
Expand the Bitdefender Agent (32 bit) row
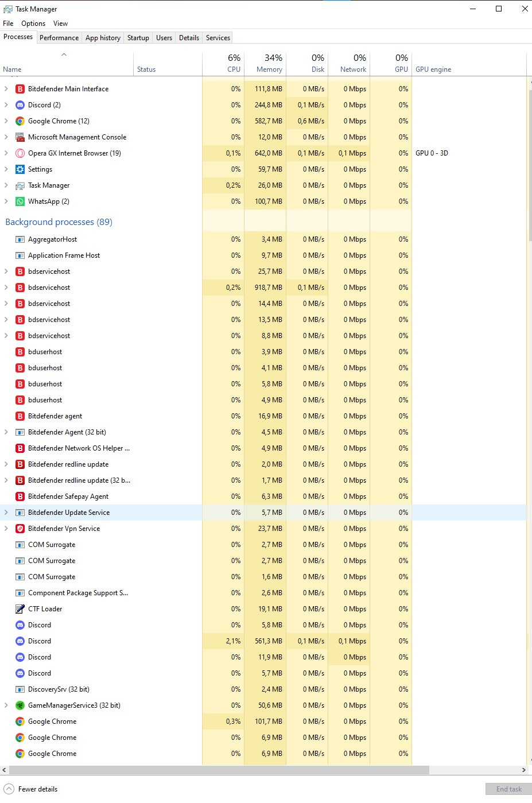6,432
